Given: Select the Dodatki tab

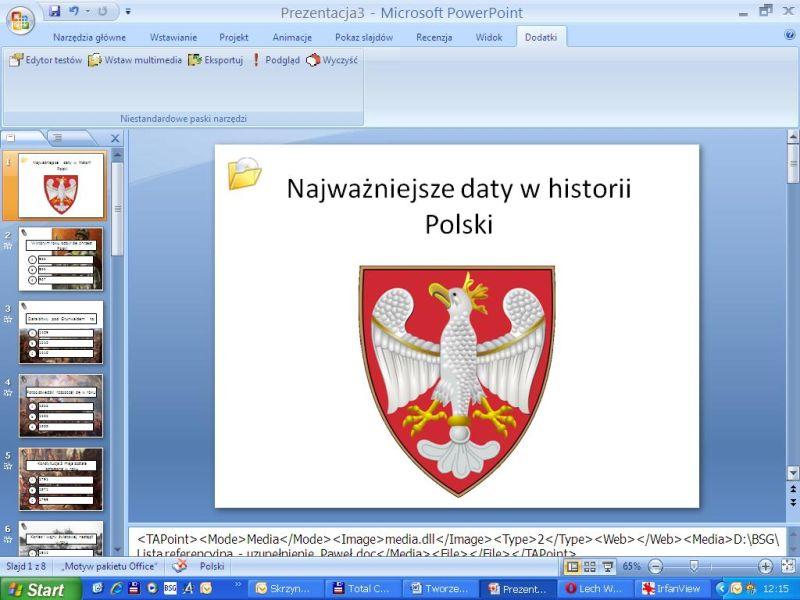Looking at the screenshot, I should [x=541, y=37].
